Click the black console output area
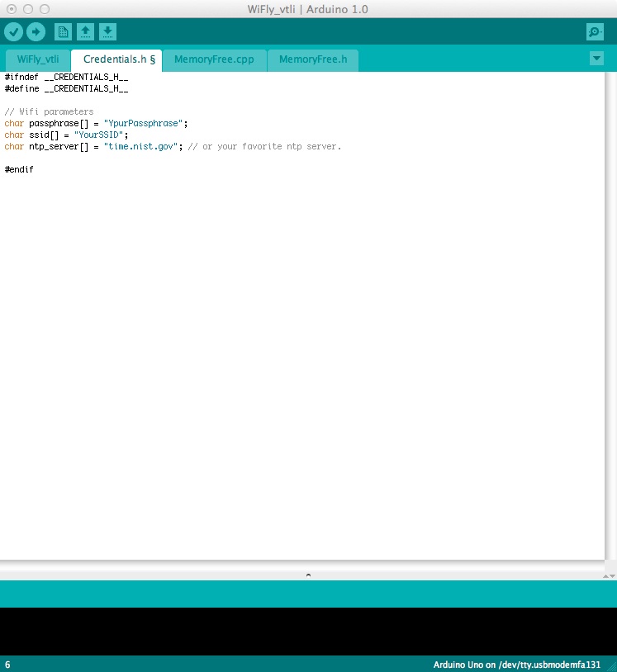This screenshot has width=617, height=672. [308, 632]
